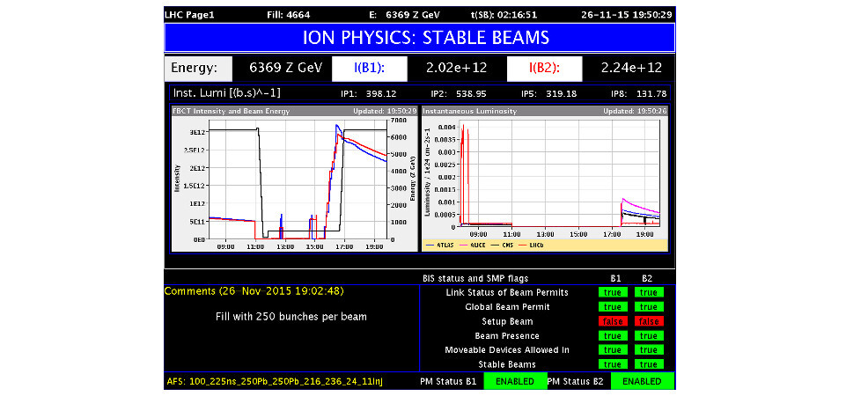Image resolution: width=868 pixels, height=396 pixels.
Task: Click the '26-11-15 19:50:29' timestamp
Action: point(626,15)
